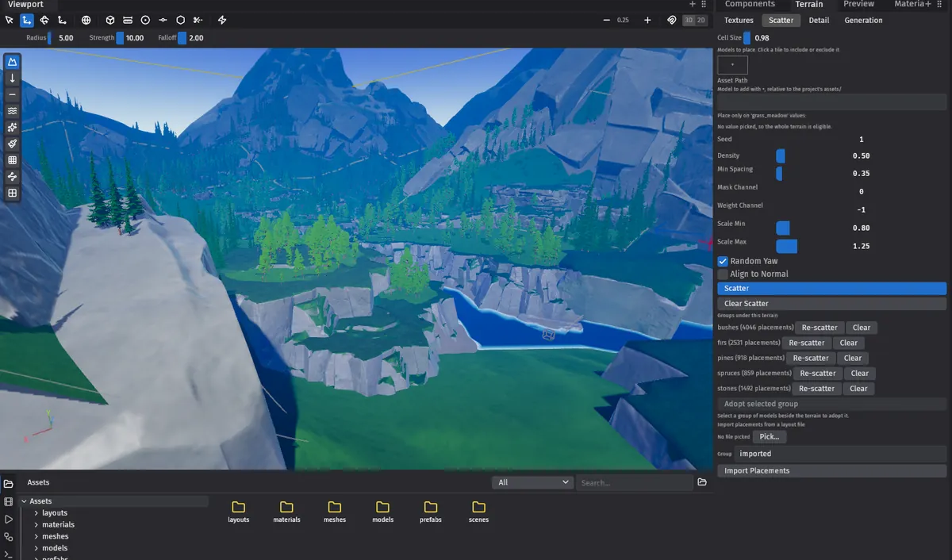Click the cube icon in viewport toolbar

[x=110, y=20]
